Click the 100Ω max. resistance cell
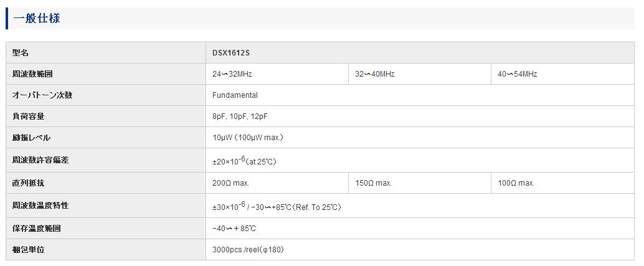 pos(516,183)
